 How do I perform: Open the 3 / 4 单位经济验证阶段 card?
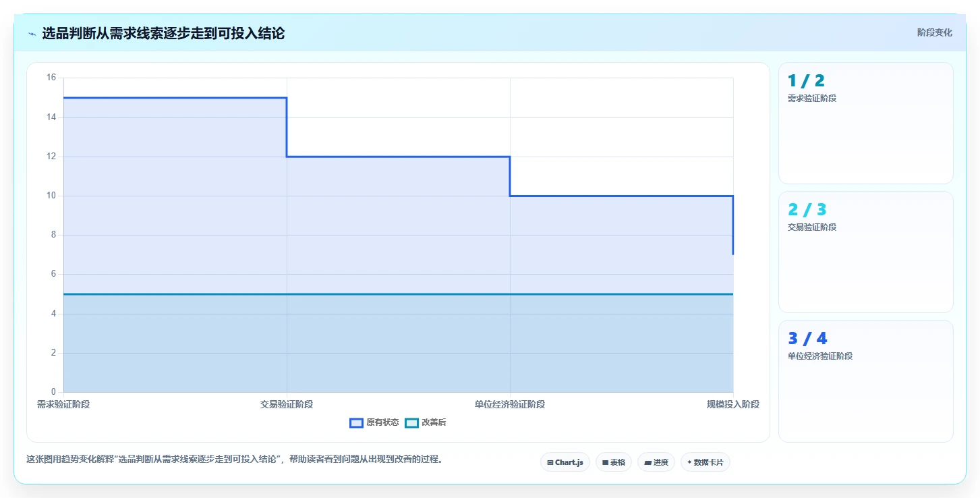click(866, 381)
